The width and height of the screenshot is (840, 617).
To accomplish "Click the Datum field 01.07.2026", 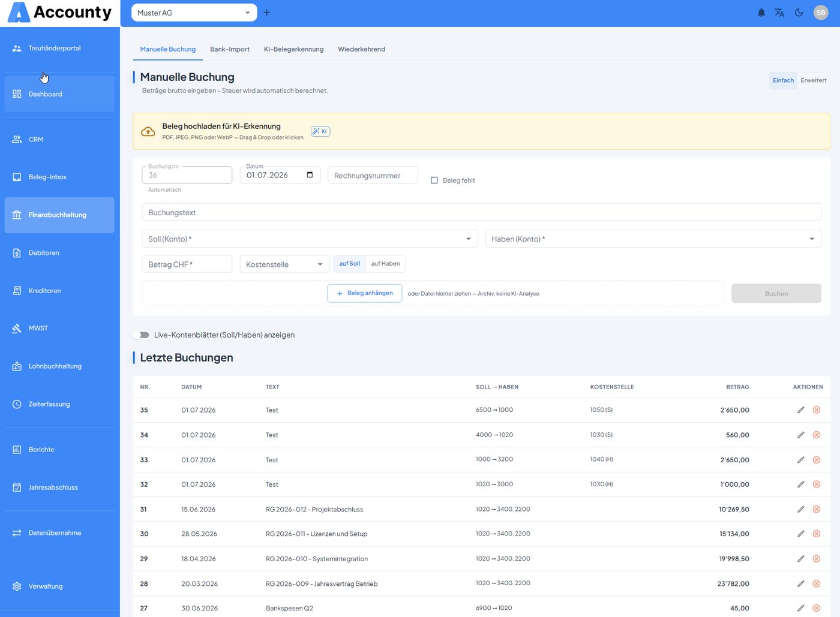I will pos(280,175).
